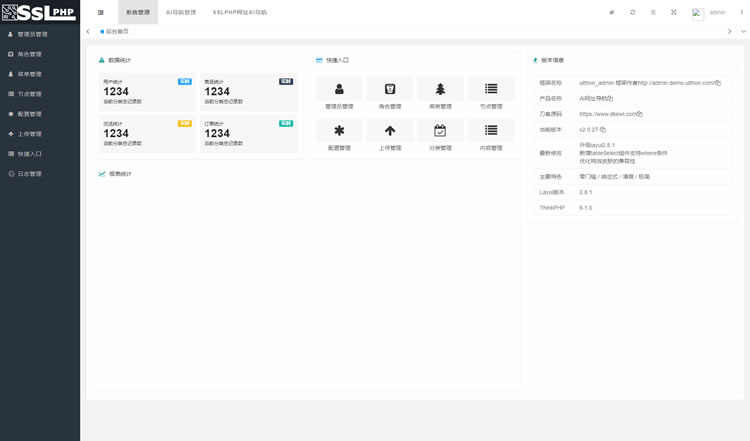Image resolution: width=750 pixels, height=441 pixels.
Task: Open the https://www link in version info
Action: click(x=607, y=114)
